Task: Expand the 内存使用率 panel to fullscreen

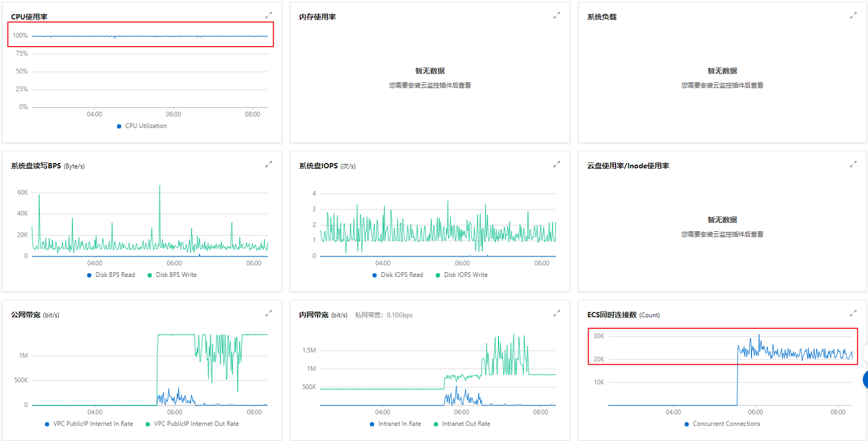Action: tap(557, 15)
